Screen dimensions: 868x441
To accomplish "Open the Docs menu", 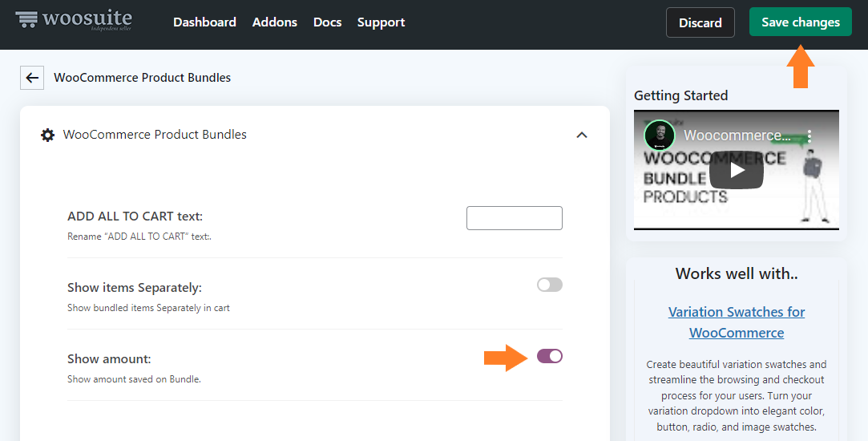I will [327, 22].
